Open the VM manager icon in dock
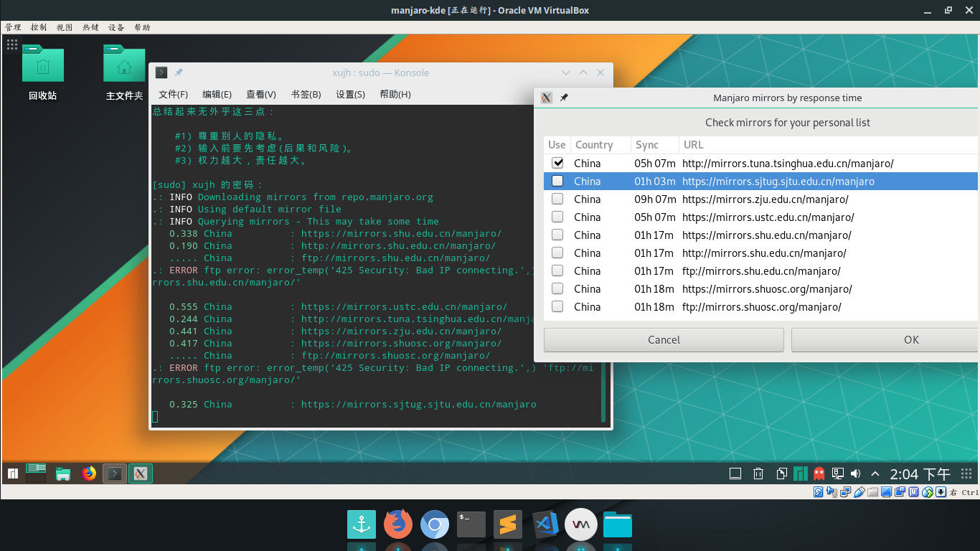 (580, 524)
